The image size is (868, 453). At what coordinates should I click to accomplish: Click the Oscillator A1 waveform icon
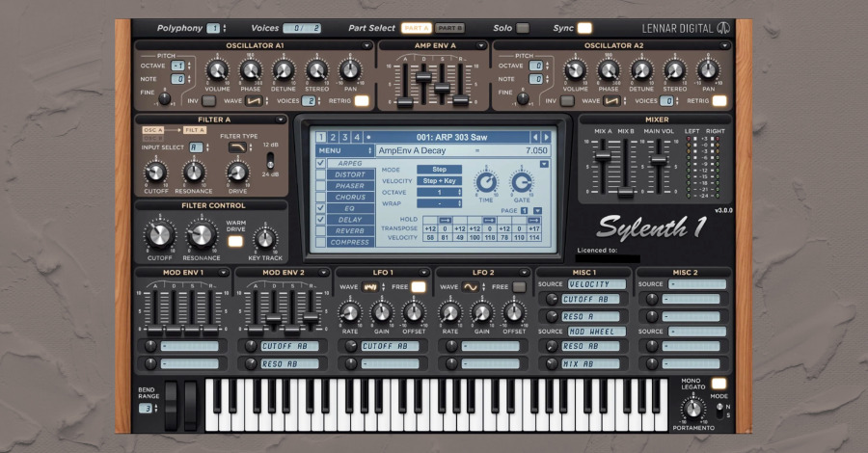tap(255, 100)
